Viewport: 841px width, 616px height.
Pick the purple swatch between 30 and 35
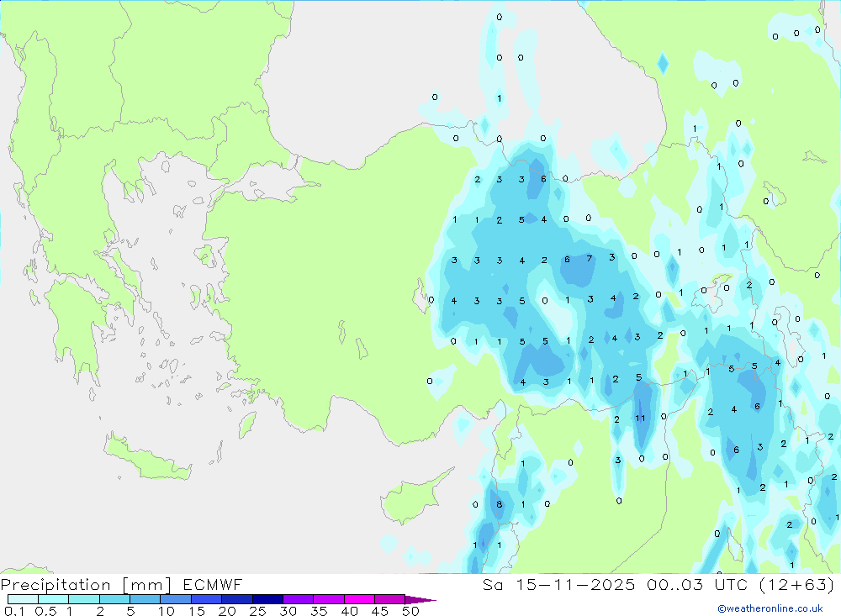(299, 599)
